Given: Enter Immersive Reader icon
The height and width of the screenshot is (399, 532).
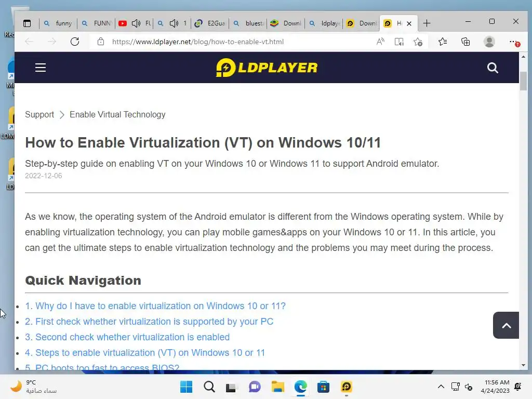Looking at the screenshot, I should click(399, 42).
